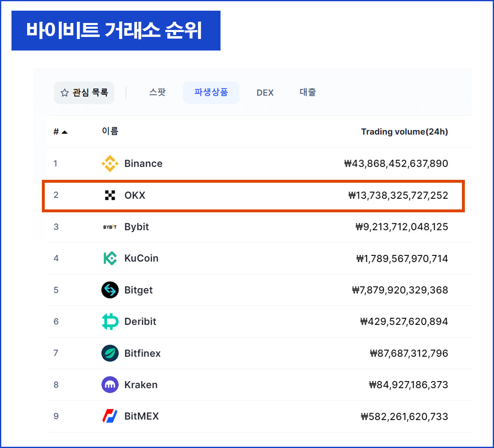494x448 pixels.
Task: Open the Bybit exchange link
Action: point(137,227)
